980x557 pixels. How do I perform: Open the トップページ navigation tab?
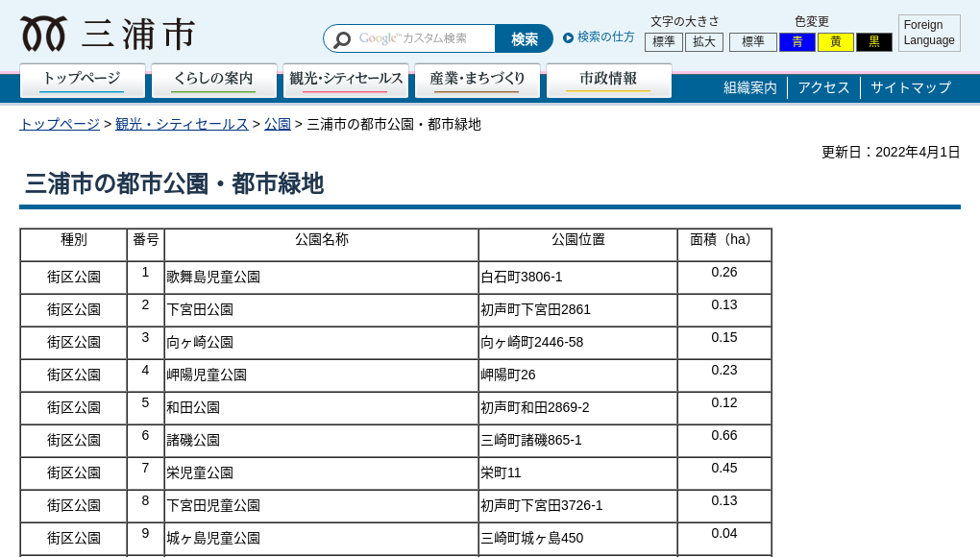[x=83, y=80]
